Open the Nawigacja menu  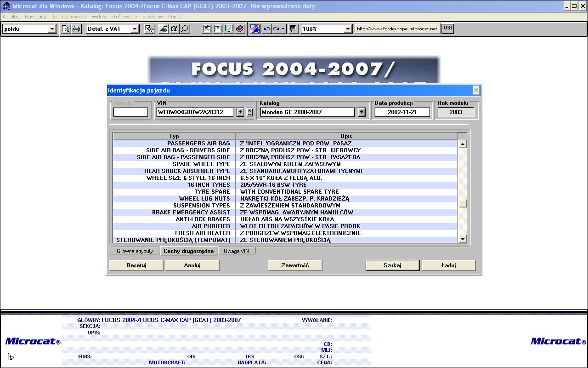[x=36, y=17]
